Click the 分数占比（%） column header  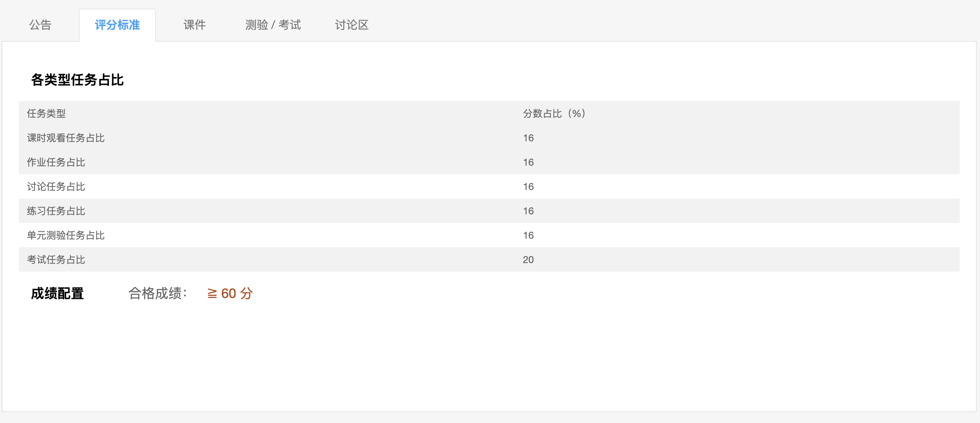pos(554,114)
